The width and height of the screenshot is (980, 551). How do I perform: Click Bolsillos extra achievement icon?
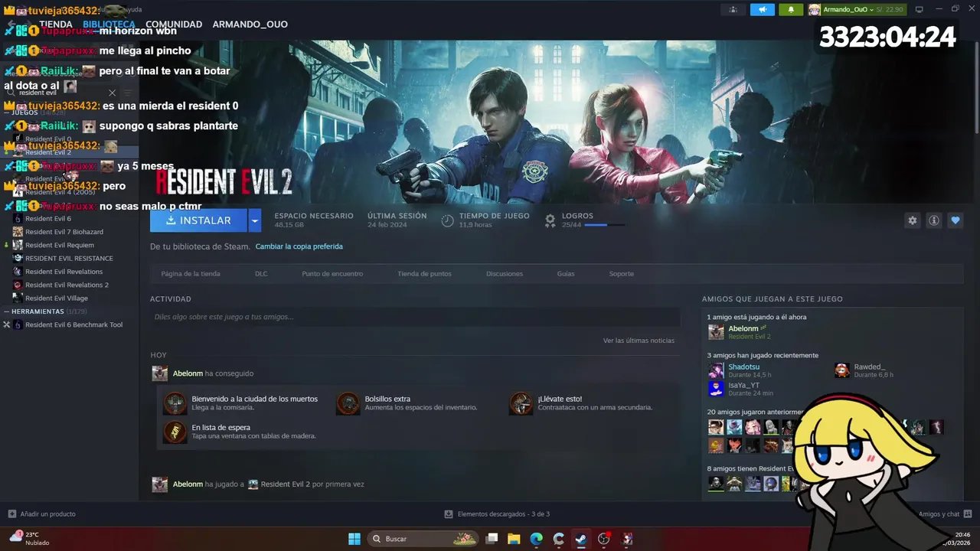coord(348,403)
